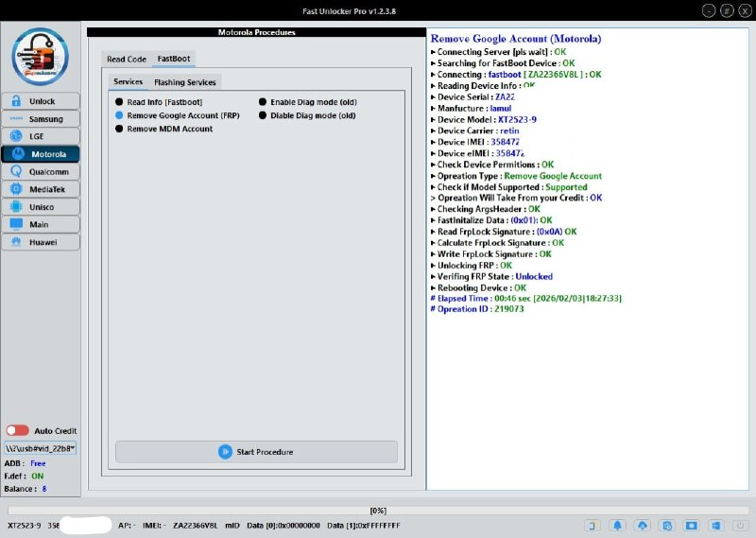The height and width of the screenshot is (538, 756).
Task: Toggle the Auto Credit switch
Action: click(17, 430)
